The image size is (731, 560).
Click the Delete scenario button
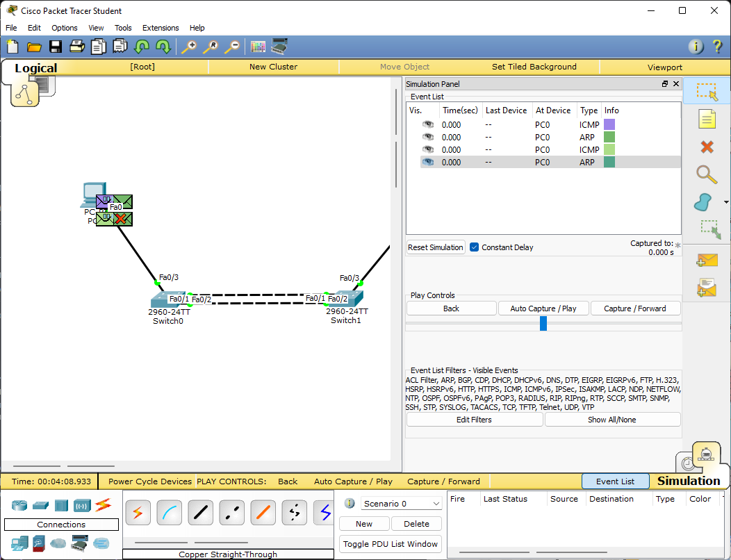pyautogui.click(x=416, y=524)
